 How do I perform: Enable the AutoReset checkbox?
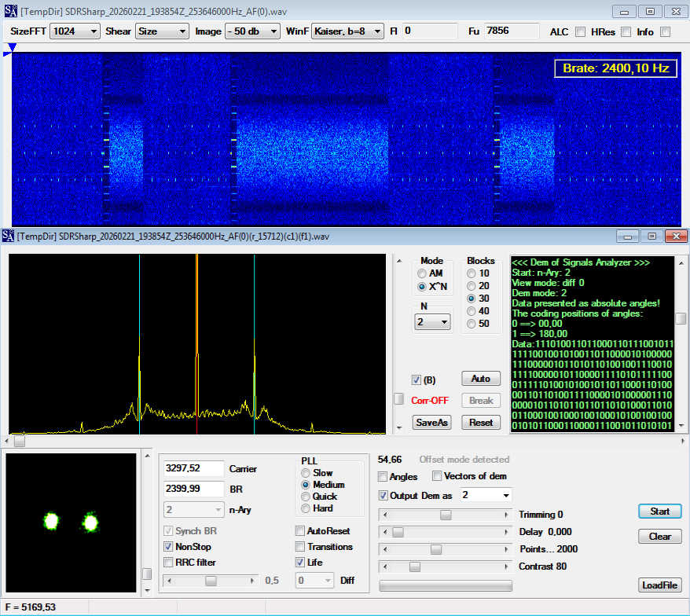(300, 531)
